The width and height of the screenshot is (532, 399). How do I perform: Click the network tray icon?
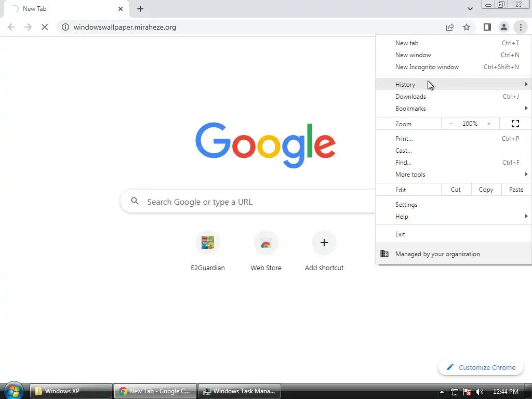pos(454,392)
